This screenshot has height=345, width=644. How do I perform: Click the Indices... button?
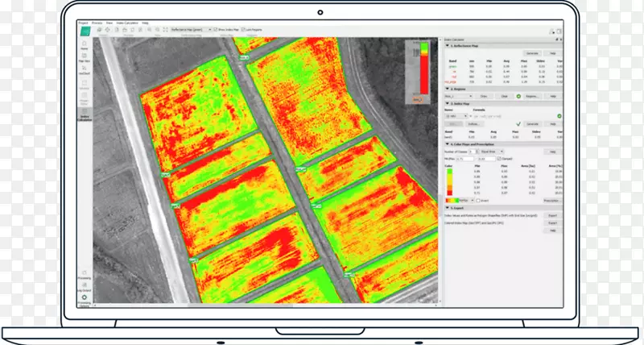473,124
